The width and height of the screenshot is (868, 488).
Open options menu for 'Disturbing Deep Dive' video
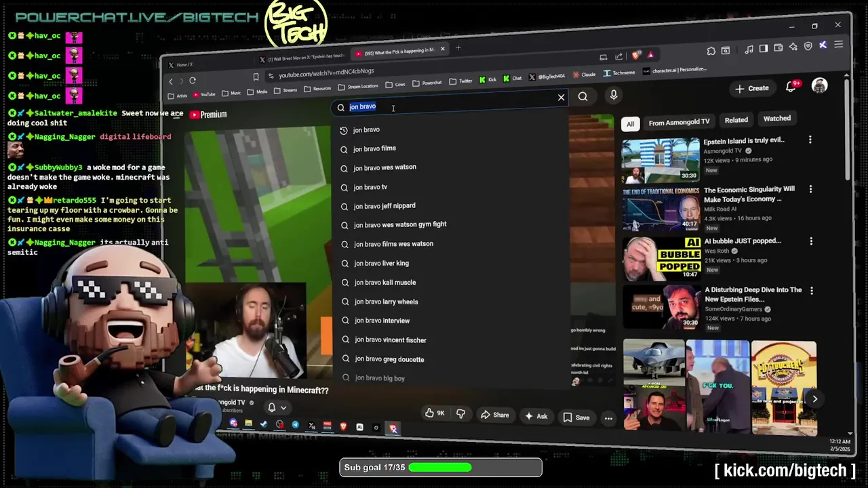(812, 291)
